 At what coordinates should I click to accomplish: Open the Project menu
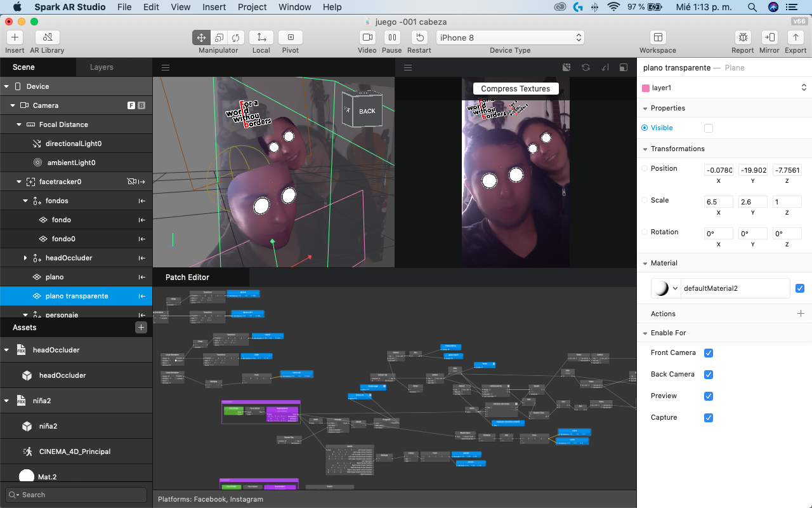(252, 7)
